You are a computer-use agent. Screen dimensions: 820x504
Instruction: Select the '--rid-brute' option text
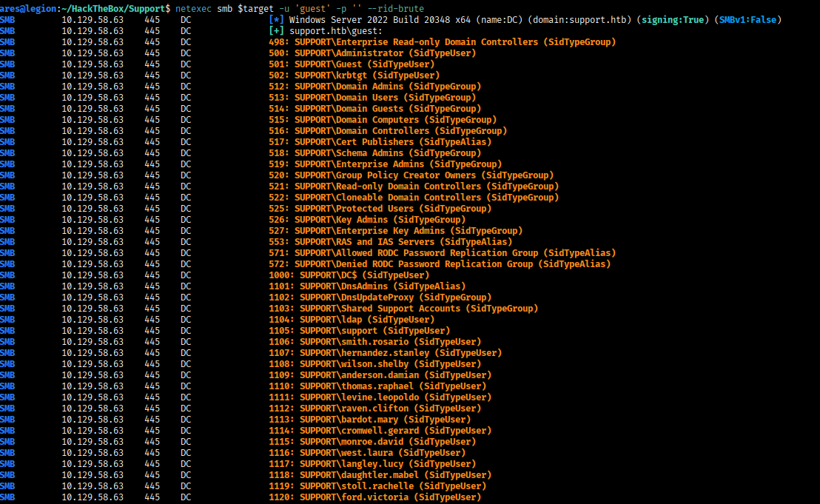[396, 8]
